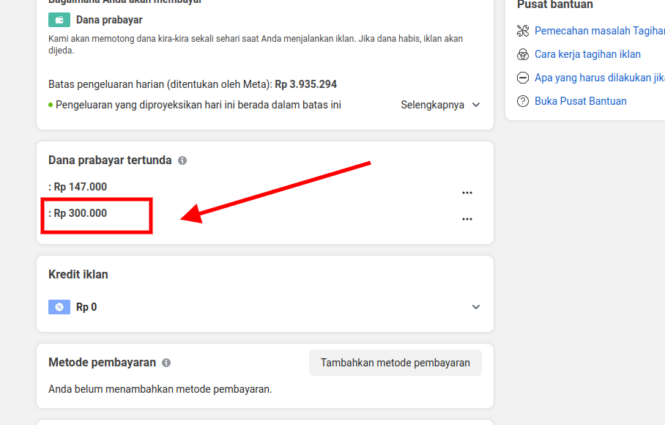This screenshot has width=665, height=425.
Task: Click the Rp 147.000 pending amount
Action: (x=78, y=187)
